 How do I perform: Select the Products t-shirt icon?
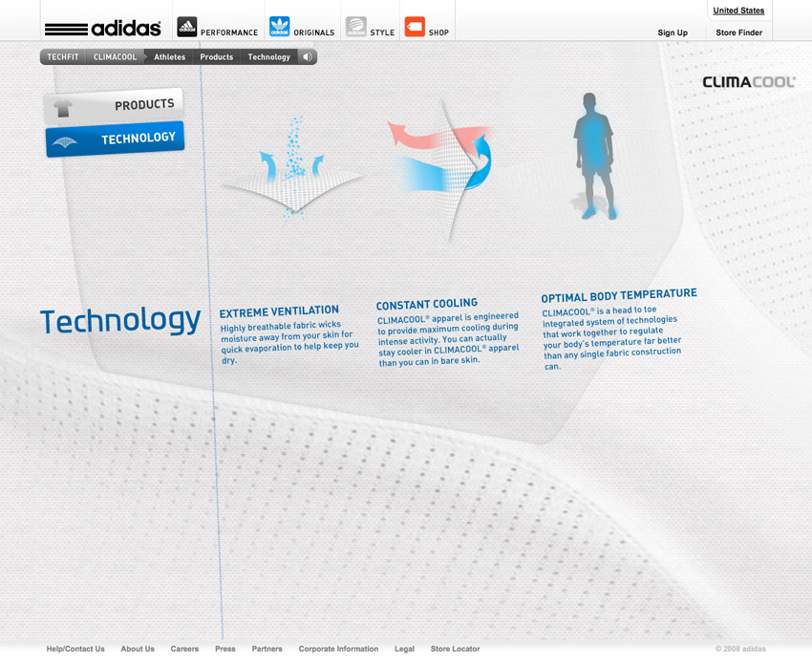(x=63, y=108)
